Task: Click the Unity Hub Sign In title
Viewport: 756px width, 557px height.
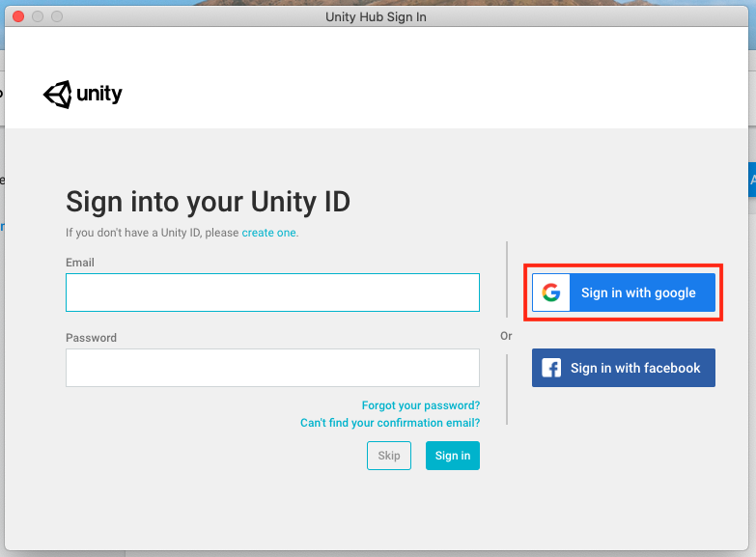Action: tap(376, 16)
